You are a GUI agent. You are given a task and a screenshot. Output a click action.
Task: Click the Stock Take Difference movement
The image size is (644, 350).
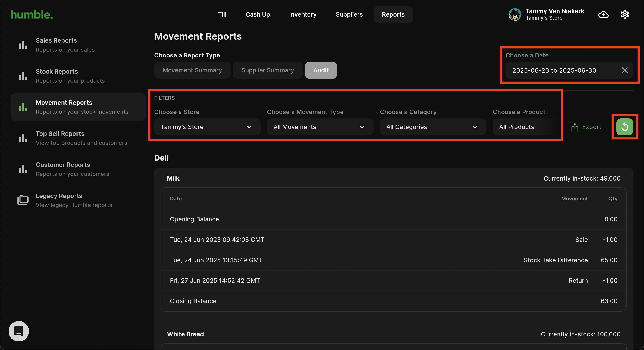pyautogui.click(x=555, y=260)
